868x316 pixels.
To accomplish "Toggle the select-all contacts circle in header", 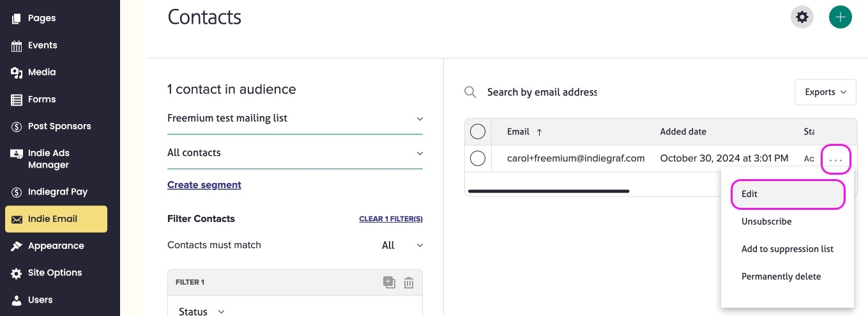I will (x=478, y=132).
